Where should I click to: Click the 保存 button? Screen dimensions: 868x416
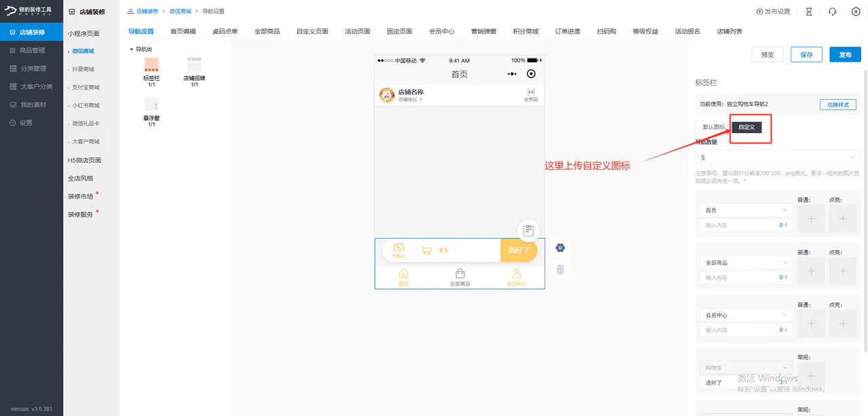coord(806,54)
